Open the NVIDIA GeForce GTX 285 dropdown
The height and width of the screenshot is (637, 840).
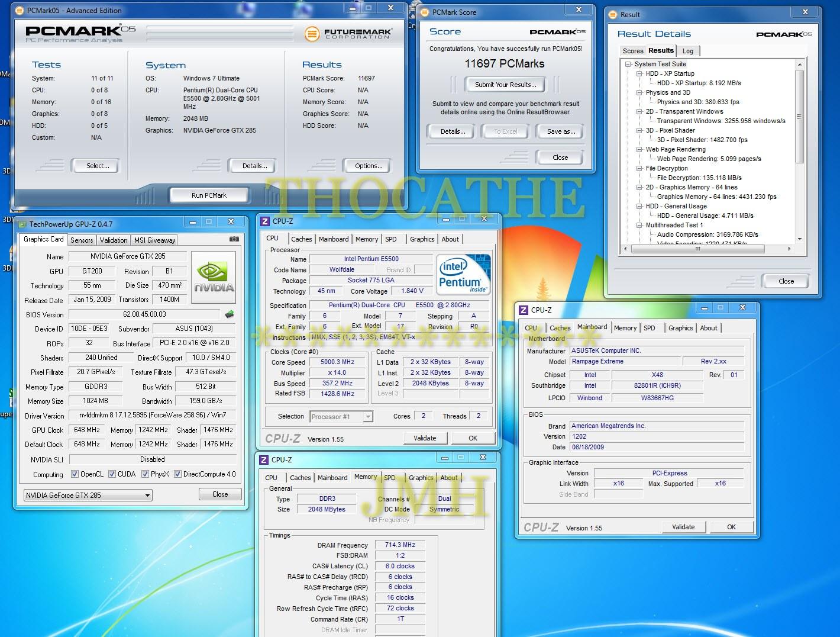[88, 495]
